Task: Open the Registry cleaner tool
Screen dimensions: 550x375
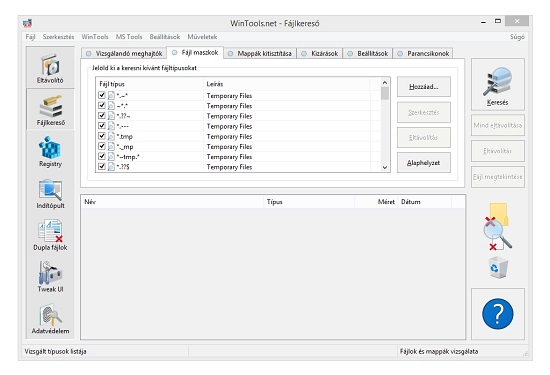Action: click(50, 152)
